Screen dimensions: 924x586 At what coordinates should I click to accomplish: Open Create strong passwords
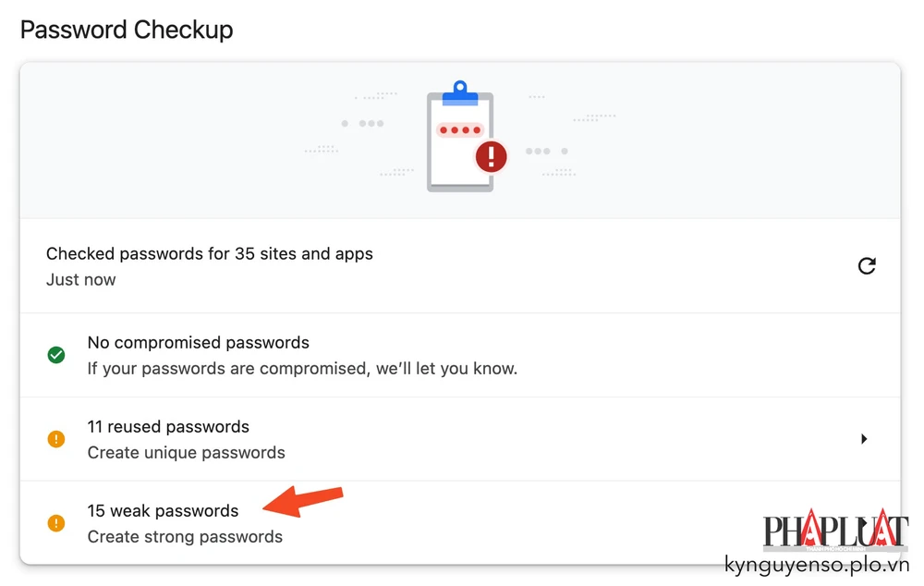click(185, 536)
